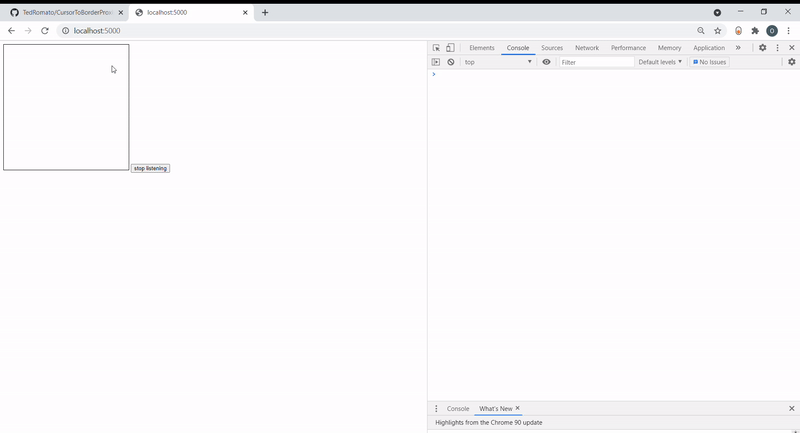This screenshot has height=433, width=800.
Task: Open the drawer three-dot menu
Action: click(x=436, y=409)
